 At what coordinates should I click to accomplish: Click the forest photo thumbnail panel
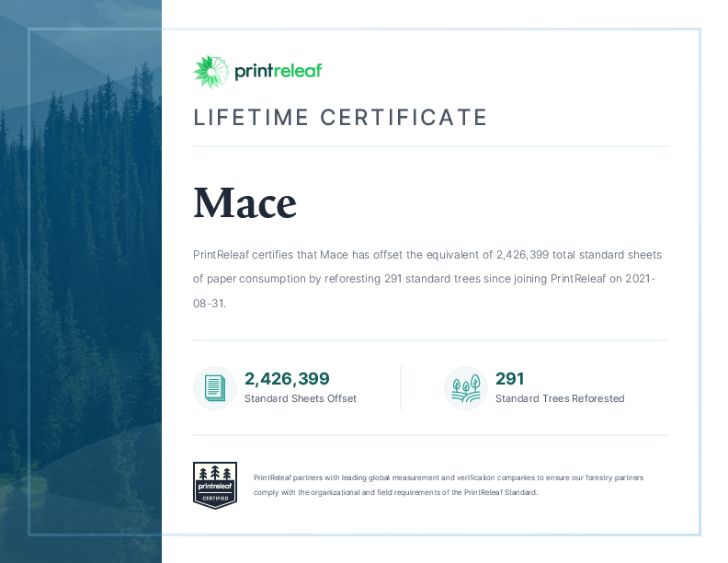click(81, 281)
